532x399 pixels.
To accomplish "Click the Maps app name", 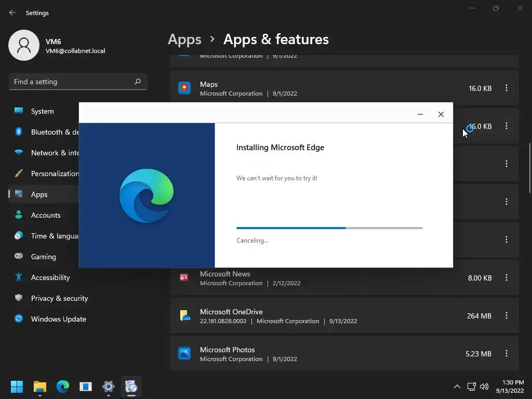I will coord(209,85).
